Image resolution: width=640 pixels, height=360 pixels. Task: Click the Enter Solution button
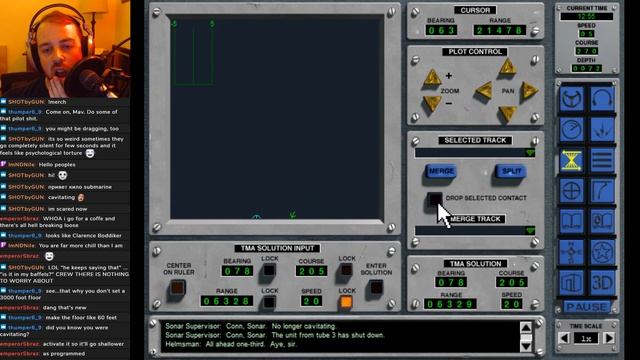click(376, 287)
